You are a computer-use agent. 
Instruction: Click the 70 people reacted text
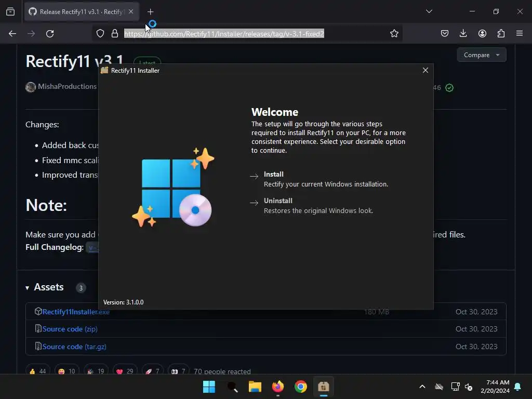(222, 371)
